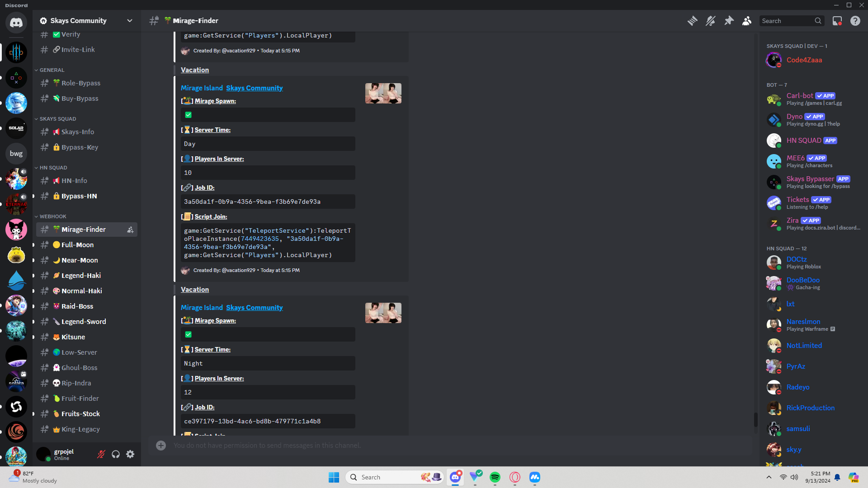This screenshot has height=488, width=868.
Task: Open the Bypass-Key channel
Action: 87,147
